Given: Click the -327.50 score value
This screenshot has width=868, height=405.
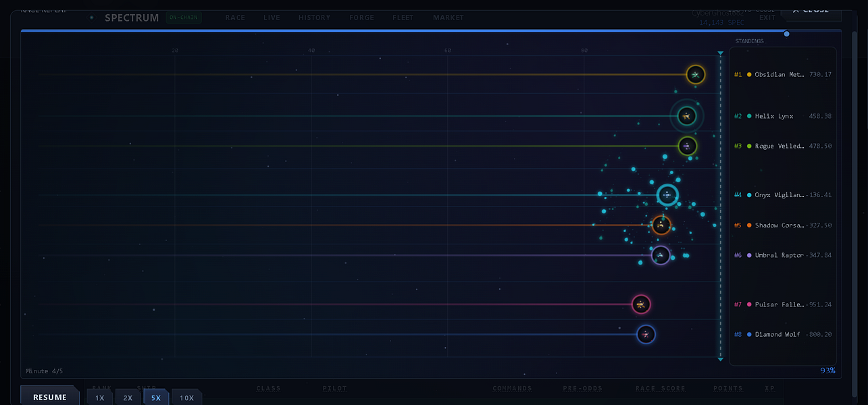Looking at the screenshot, I should pyautogui.click(x=819, y=225).
